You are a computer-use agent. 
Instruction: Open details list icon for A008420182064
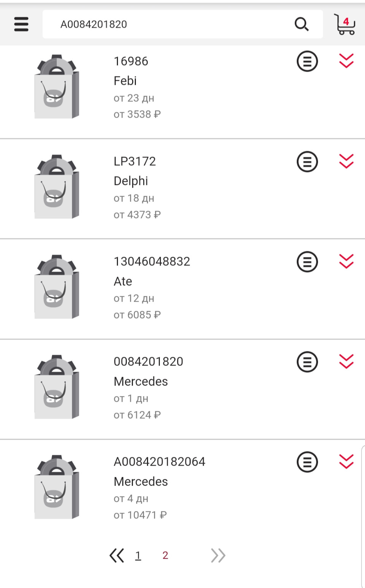[x=307, y=462]
